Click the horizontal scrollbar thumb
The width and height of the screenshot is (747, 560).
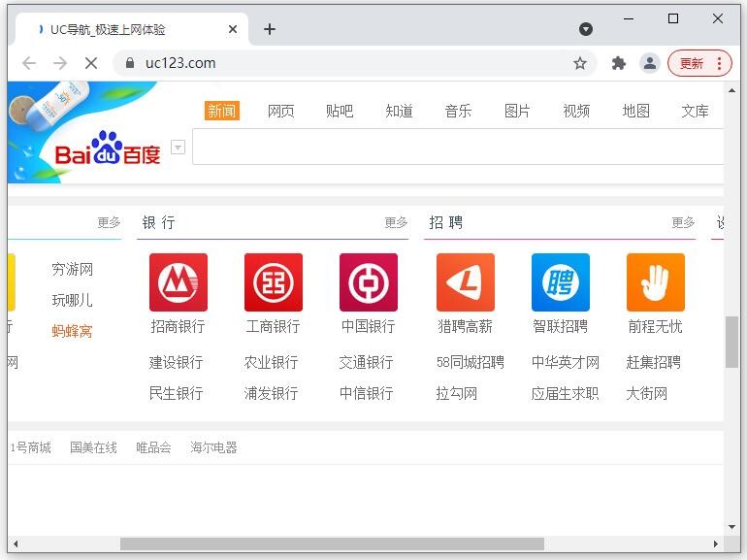tap(332, 544)
